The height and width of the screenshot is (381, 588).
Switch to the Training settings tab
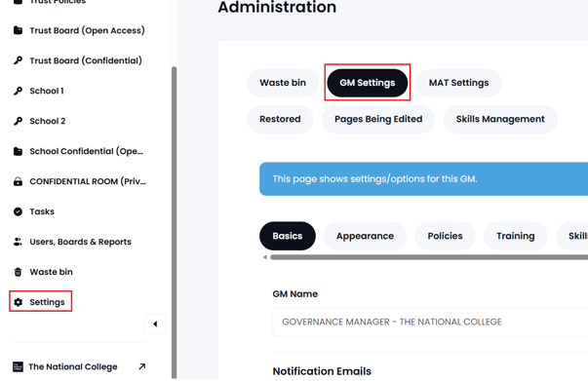pyautogui.click(x=516, y=236)
